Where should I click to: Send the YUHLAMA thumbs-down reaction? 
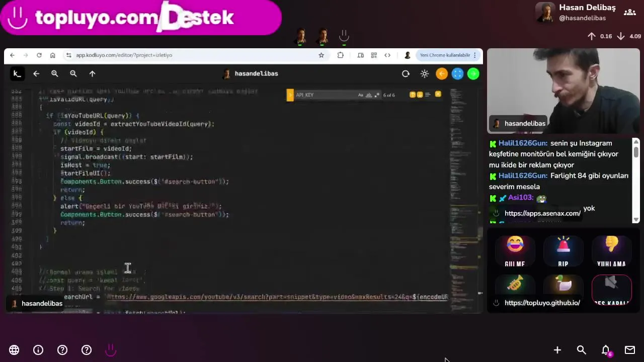coord(611,252)
